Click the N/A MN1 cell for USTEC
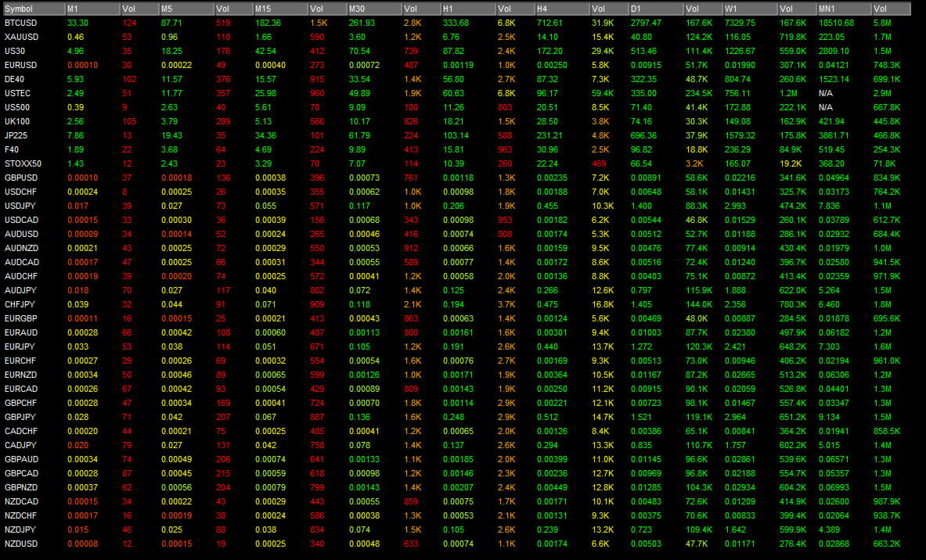The height and width of the screenshot is (560, 926). [x=826, y=93]
